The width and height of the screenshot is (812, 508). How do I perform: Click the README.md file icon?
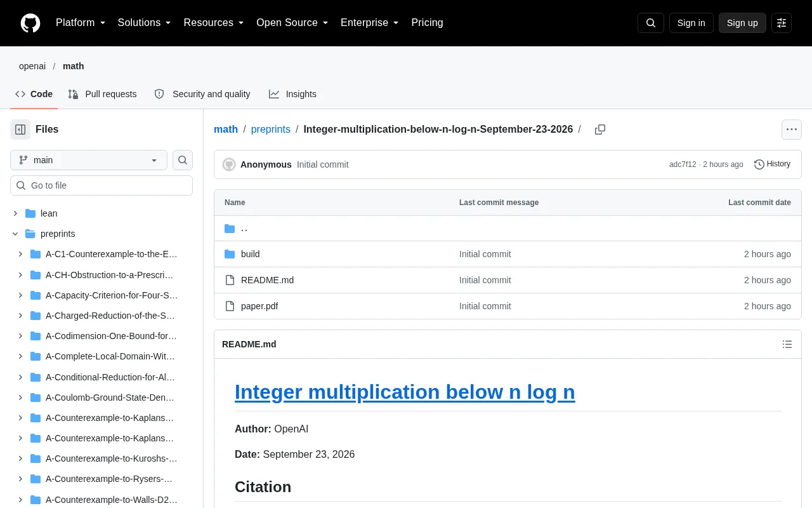(230, 280)
